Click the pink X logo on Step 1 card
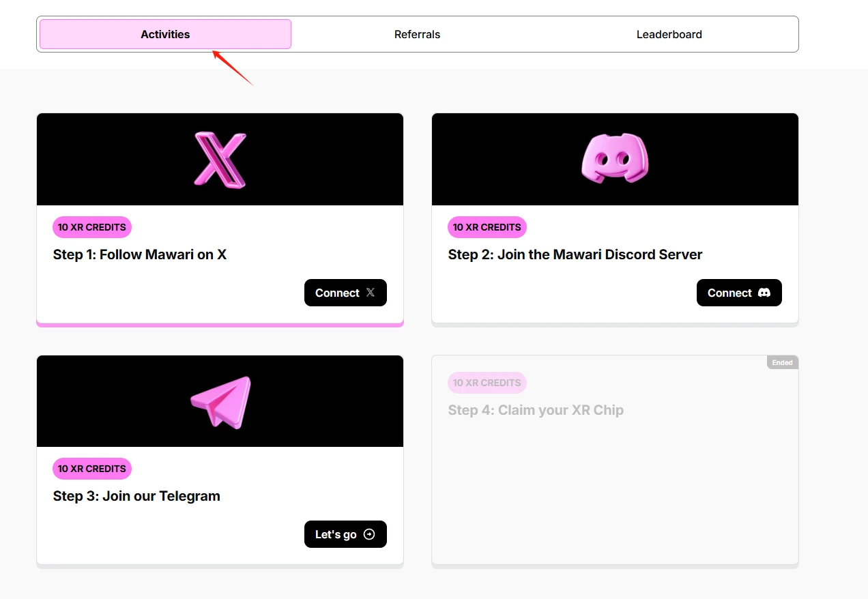Screen dimensions: 868x599 (220, 159)
